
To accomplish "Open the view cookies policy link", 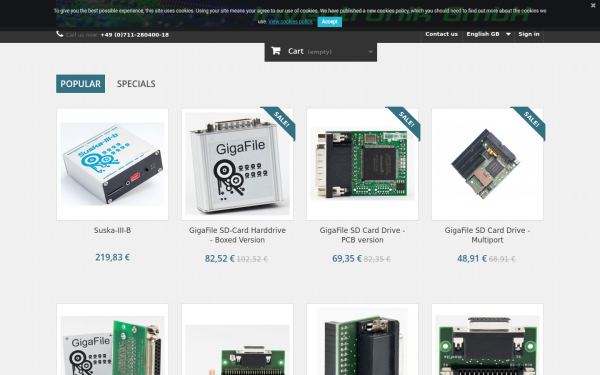I will [290, 22].
